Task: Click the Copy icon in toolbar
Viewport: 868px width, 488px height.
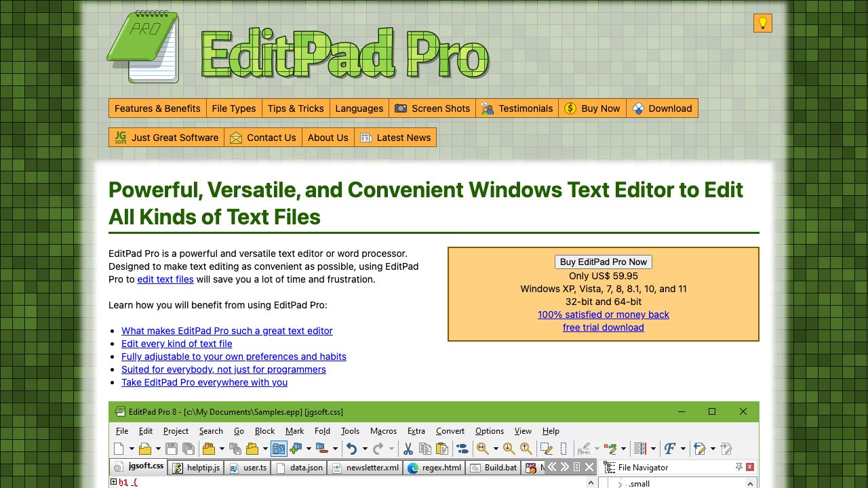Action: point(425,449)
